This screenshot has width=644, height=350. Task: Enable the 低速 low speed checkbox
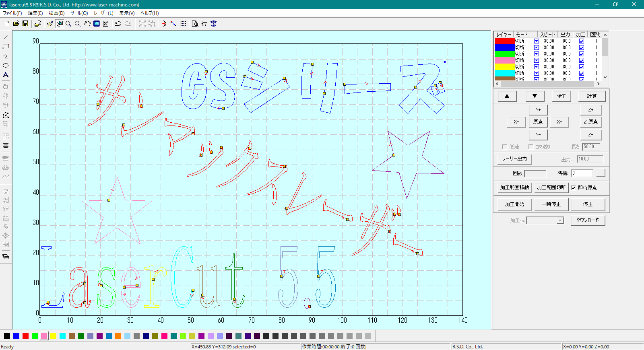[x=505, y=147]
